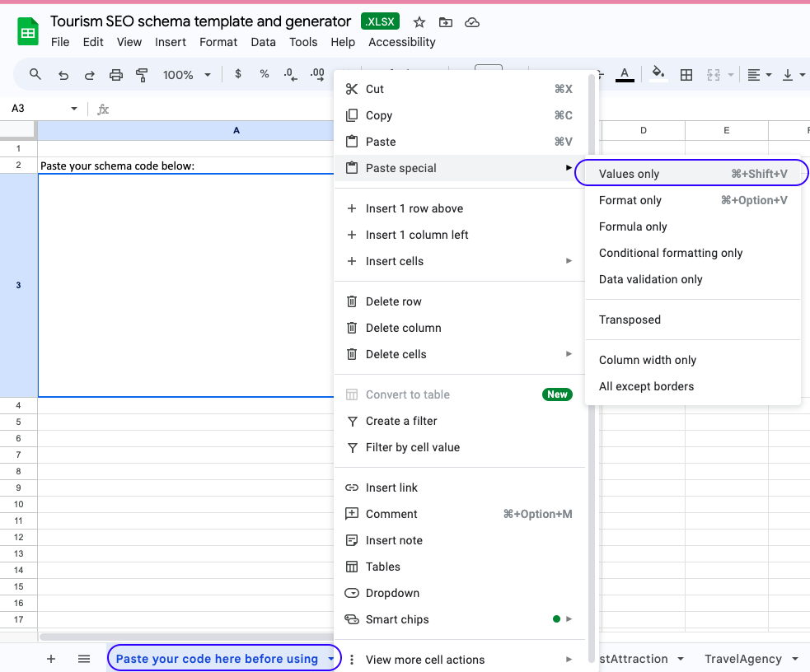Image resolution: width=810 pixels, height=672 pixels.
Task: Star this spreadsheet document
Action: pyautogui.click(x=419, y=22)
